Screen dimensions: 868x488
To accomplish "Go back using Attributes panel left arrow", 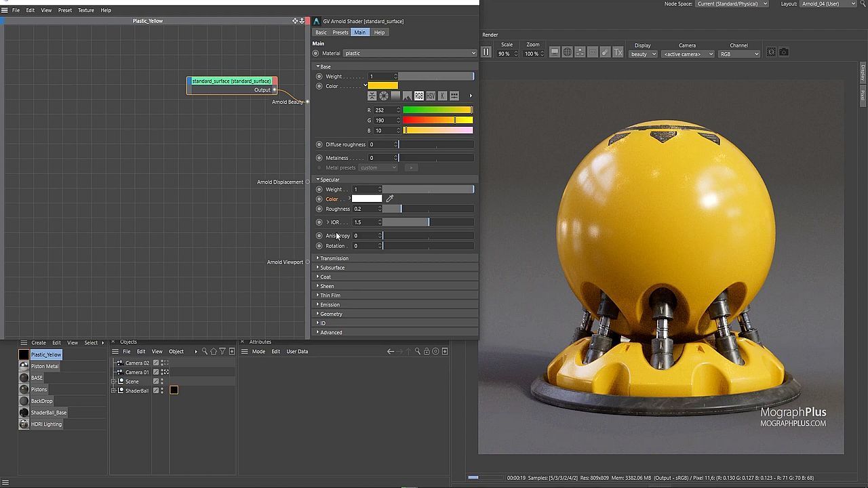I will 390,352.
